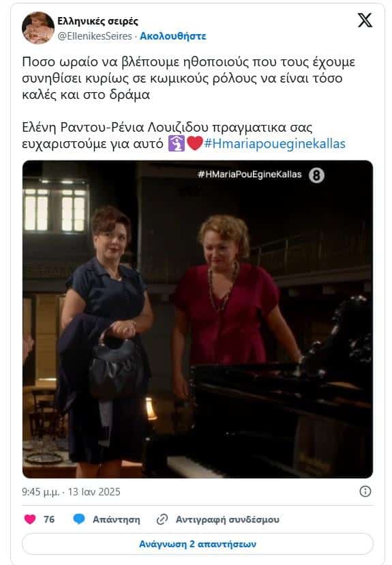
Task: Click the purple emoji before the heart
Action: point(177,143)
